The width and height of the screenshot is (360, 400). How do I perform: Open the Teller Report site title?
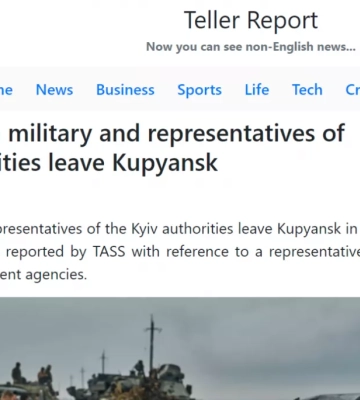(251, 21)
